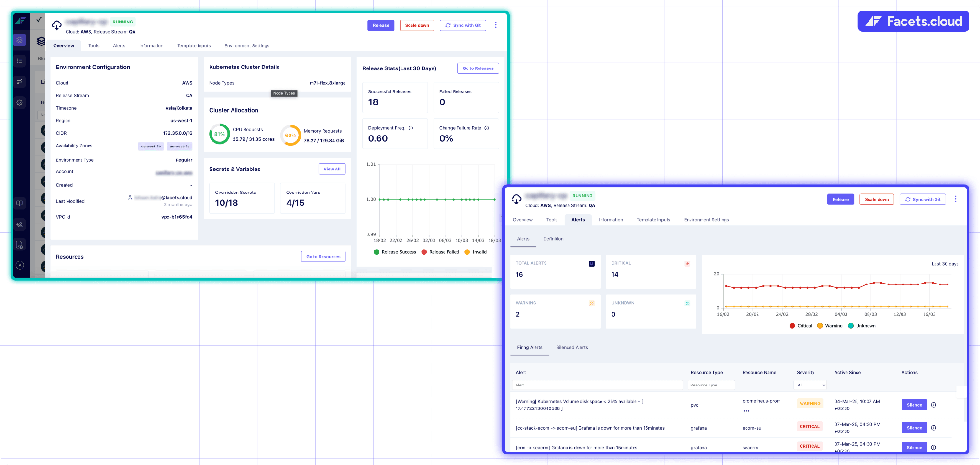Silence the ecom-eu Grafana critical alert
The width and height of the screenshot is (980, 465).
914,428
